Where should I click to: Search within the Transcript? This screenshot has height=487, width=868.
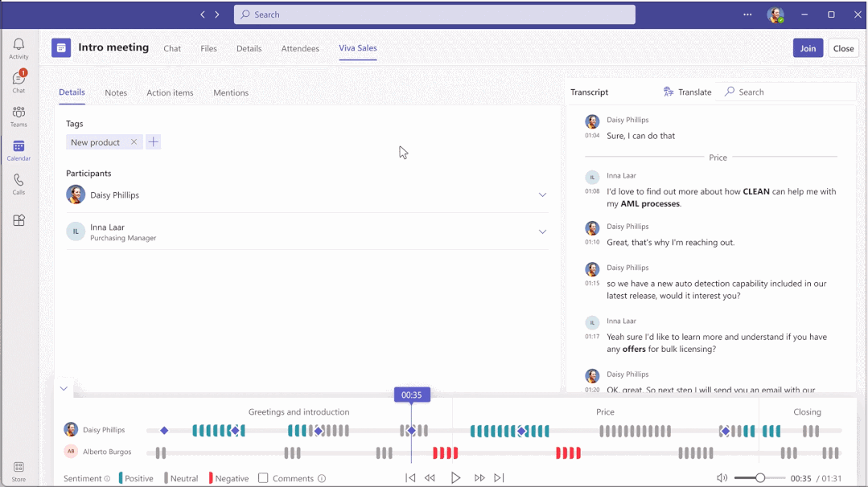click(x=786, y=92)
